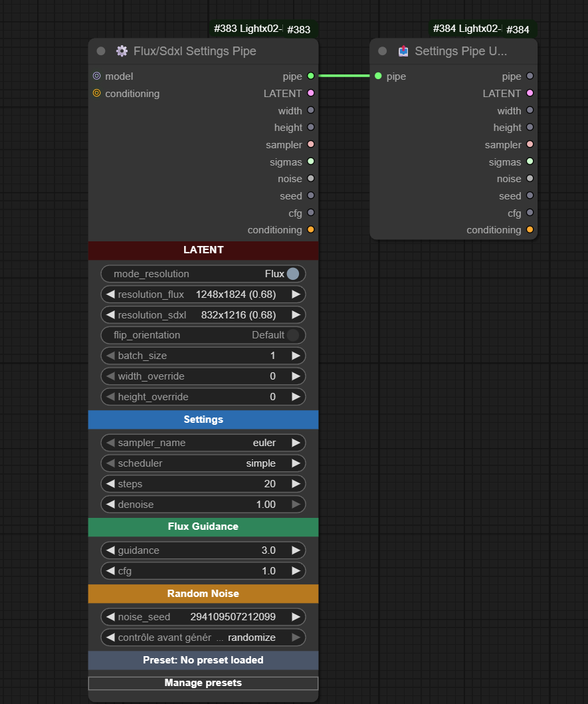Increase steps value with right arrow
Screen dimensions: 588x704
coord(296,484)
